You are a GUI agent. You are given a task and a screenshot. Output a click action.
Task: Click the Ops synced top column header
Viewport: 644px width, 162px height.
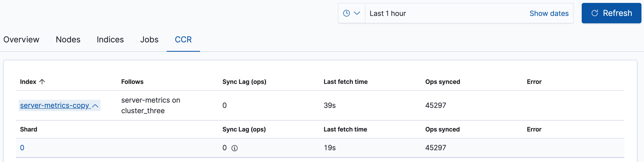443,82
